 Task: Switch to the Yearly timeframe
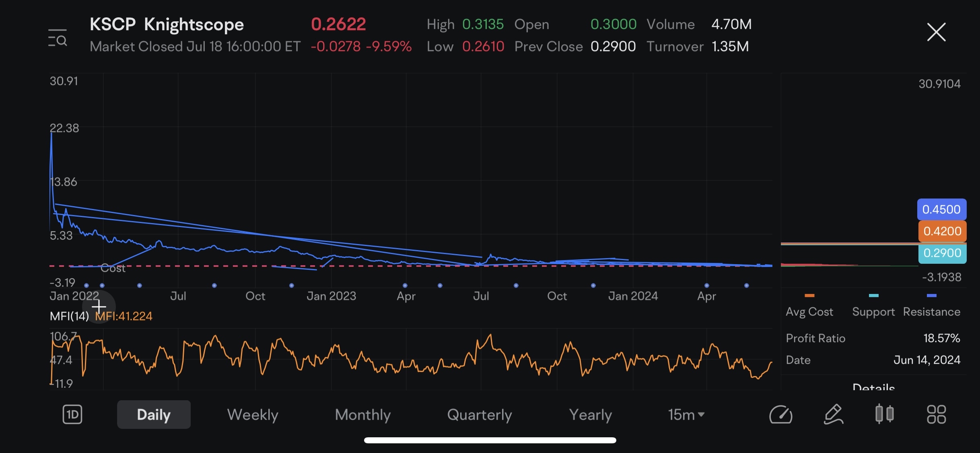pyautogui.click(x=590, y=414)
